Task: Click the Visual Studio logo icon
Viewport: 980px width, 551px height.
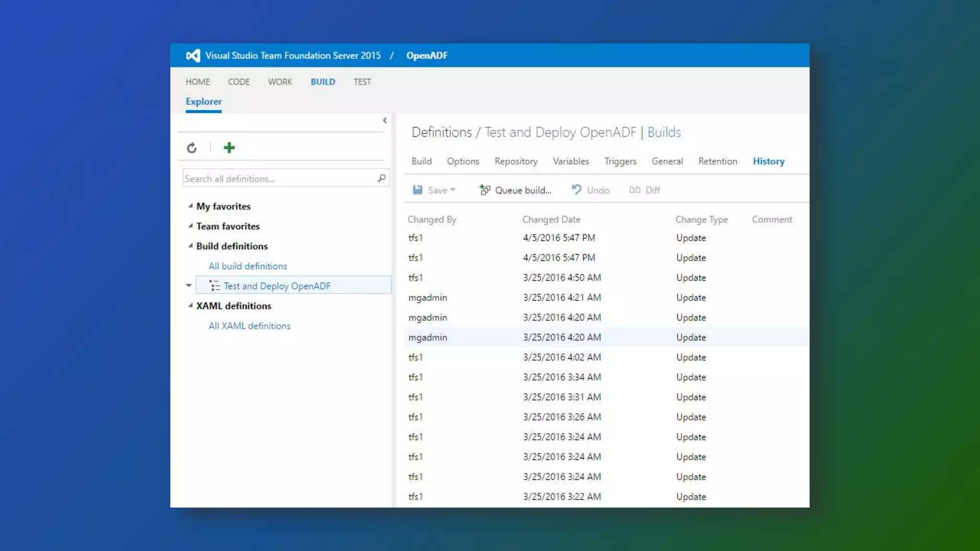Action: (193, 55)
